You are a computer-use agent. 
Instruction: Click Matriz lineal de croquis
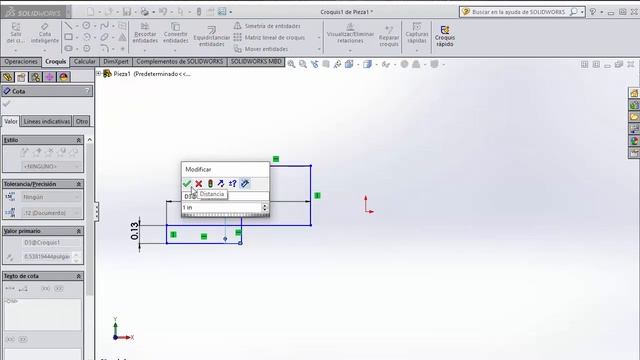(269, 37)
